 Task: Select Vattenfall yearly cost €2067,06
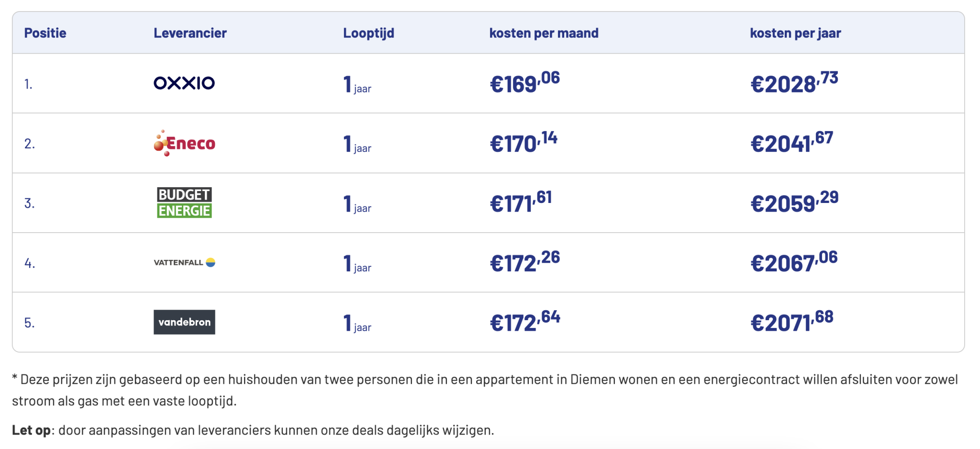tap(794, 262)
